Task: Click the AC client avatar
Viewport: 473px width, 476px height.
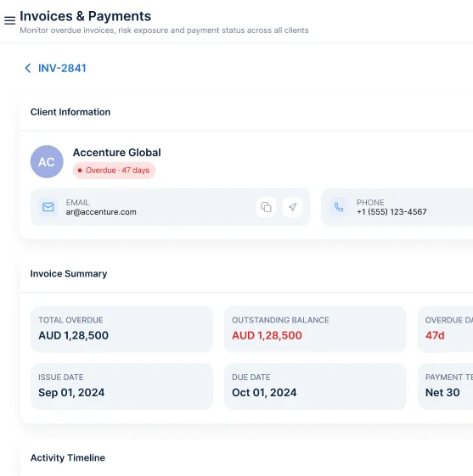Action: click(47, 161)
